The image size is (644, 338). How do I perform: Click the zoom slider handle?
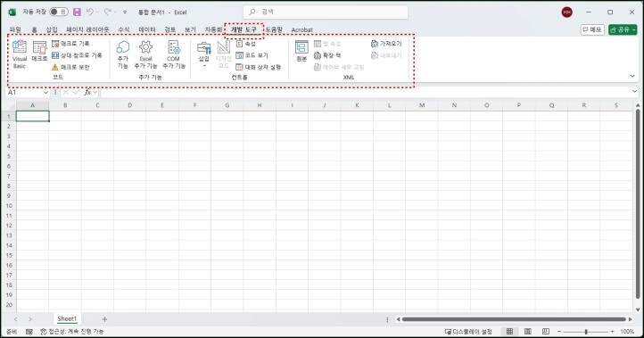(586, 332)
